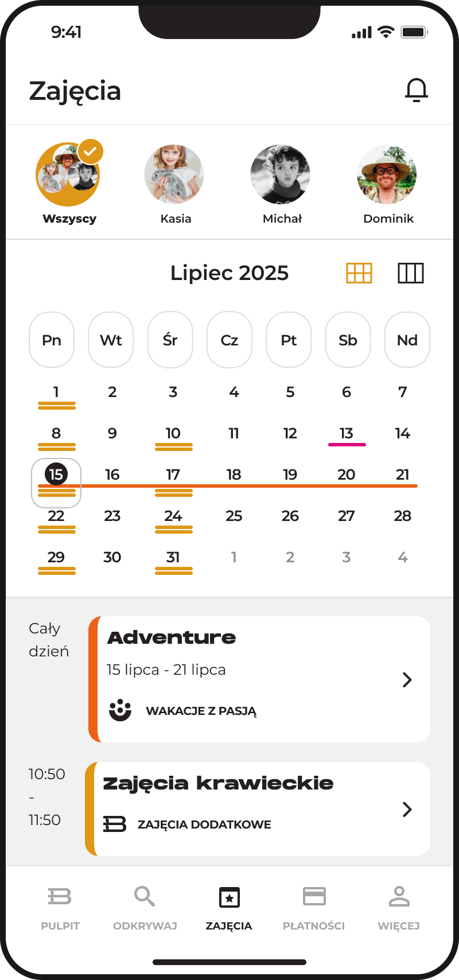Select July 24 in the calendar
459x980 pixels.
173,516
